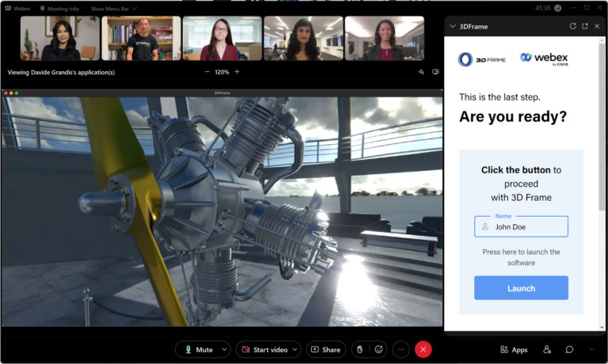
Task: Click the Share content button
Action: click(325, 350)
